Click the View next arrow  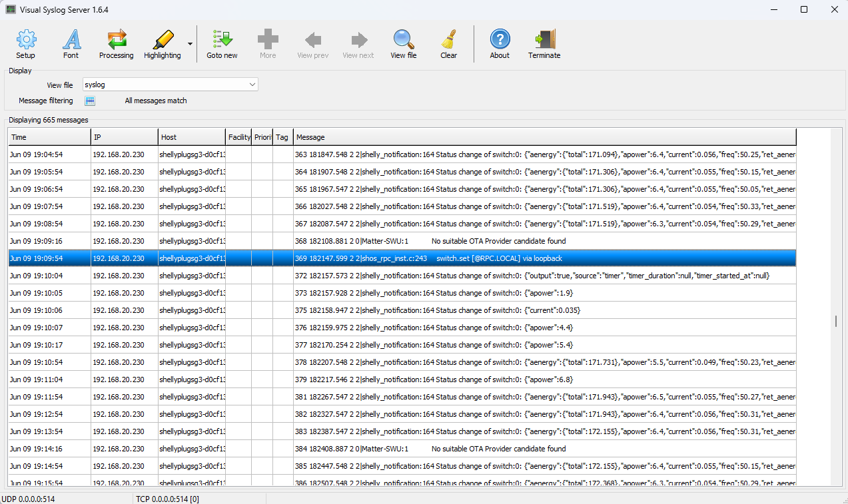[x=358, y=45]
